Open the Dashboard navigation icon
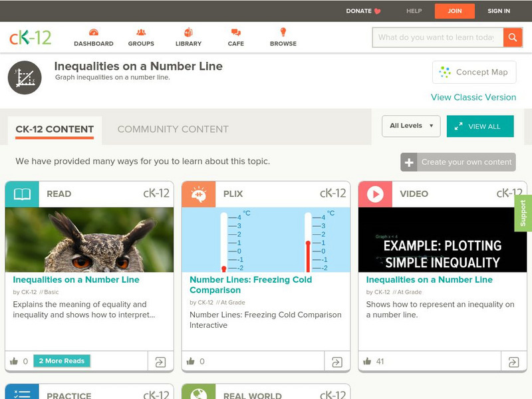This screenshot has width=532, height=399. tap(94, 33)
